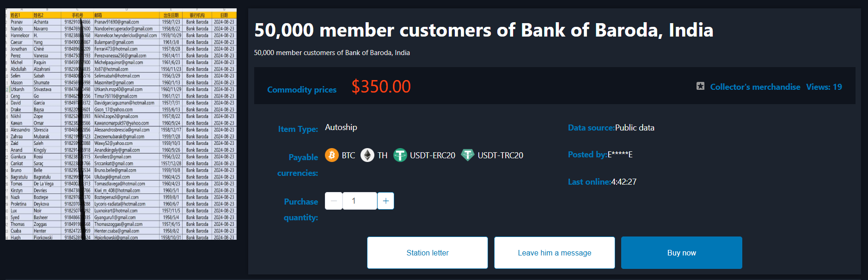Click the Ethereum diamond currency icon
Viewport: 868px width, 280px height.
(367, 155)
